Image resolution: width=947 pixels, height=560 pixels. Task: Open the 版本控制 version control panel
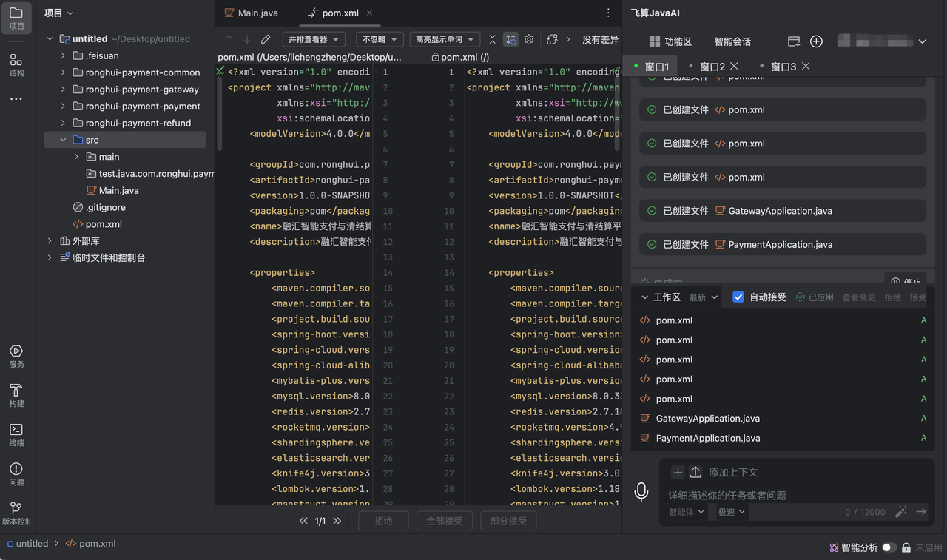(x=16, y=513)
